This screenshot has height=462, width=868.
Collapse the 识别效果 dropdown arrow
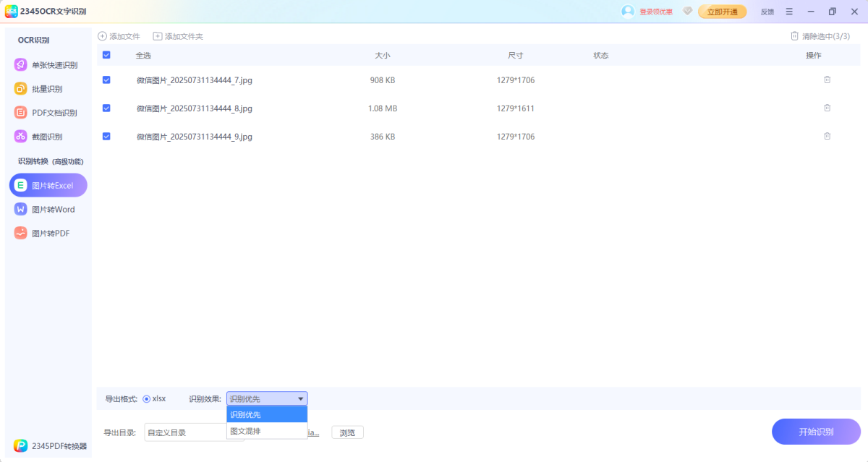[300, 398]
